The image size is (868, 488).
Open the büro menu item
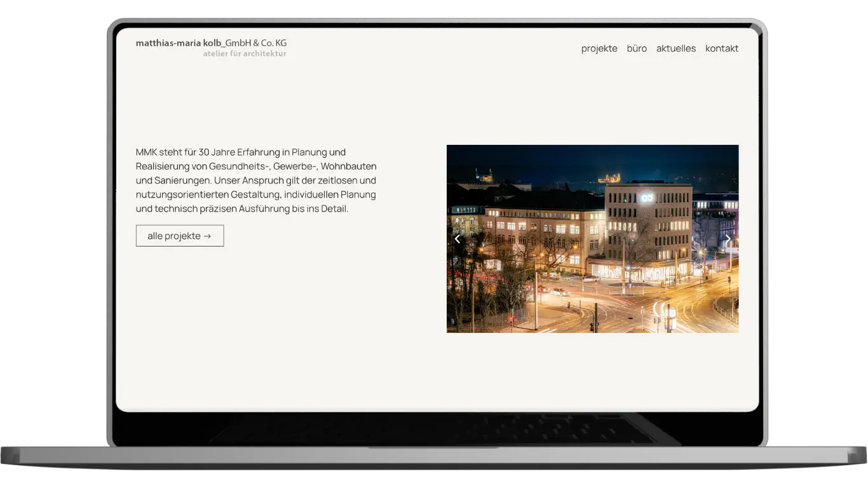(637, 48)
